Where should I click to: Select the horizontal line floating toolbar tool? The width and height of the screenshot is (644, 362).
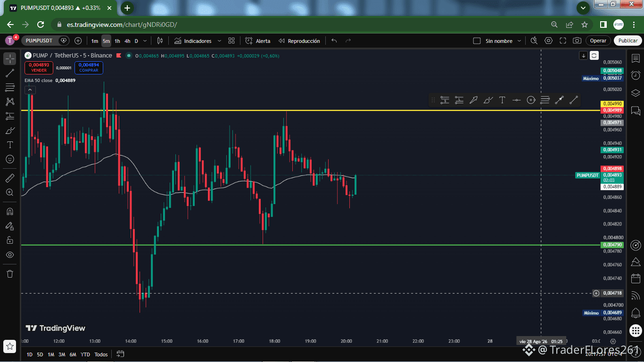(x=517, y=100)
